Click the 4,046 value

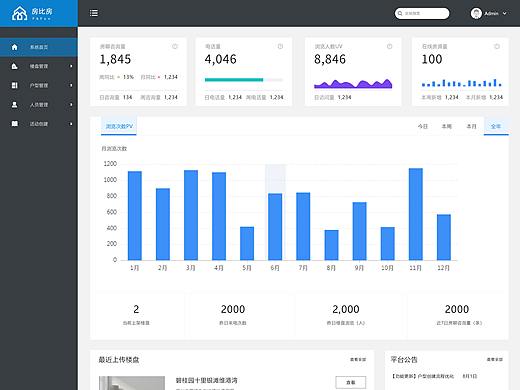pyautogui.click(x=221, y=59)
